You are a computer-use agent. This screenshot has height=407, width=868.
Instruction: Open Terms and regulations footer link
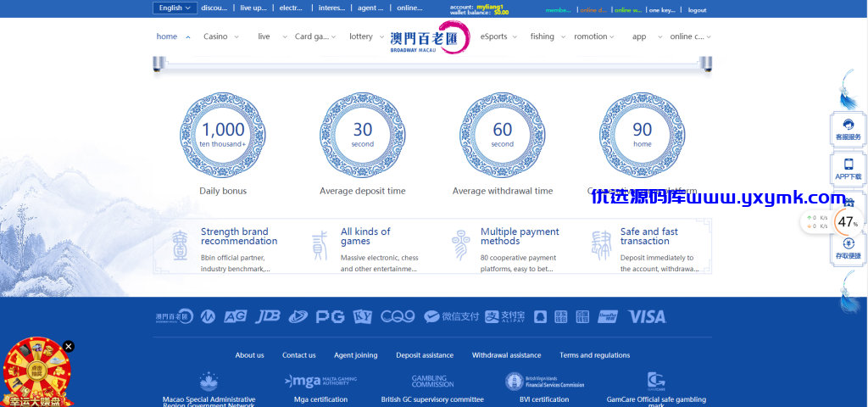click(x=594, y=355)
